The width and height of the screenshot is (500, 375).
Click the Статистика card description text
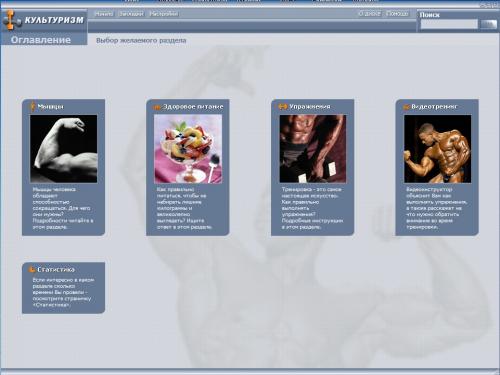63,292
